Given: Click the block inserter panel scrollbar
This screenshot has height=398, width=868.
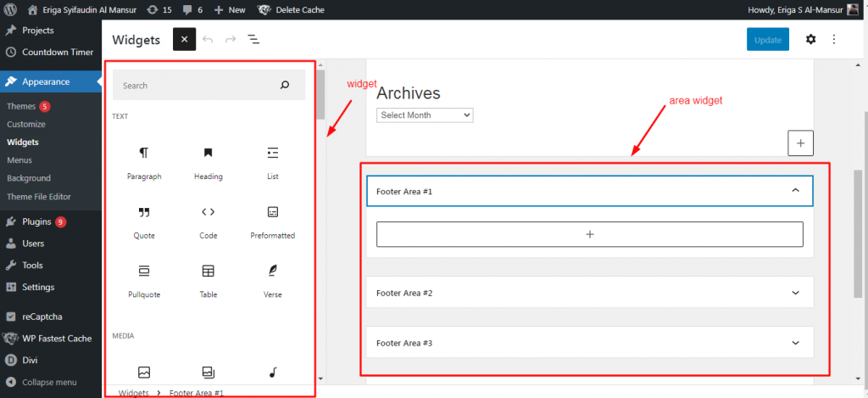Looking at the screenshot, I should 320,94.
